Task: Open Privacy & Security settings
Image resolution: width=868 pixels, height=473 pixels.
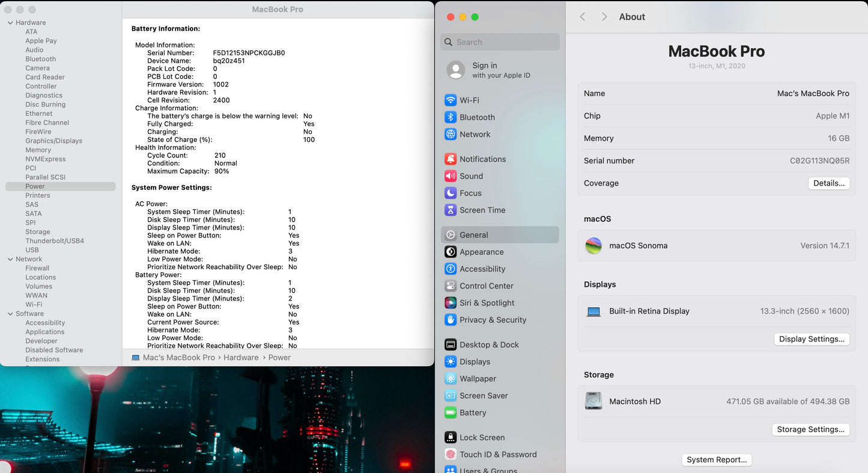Action: point(493,320)
